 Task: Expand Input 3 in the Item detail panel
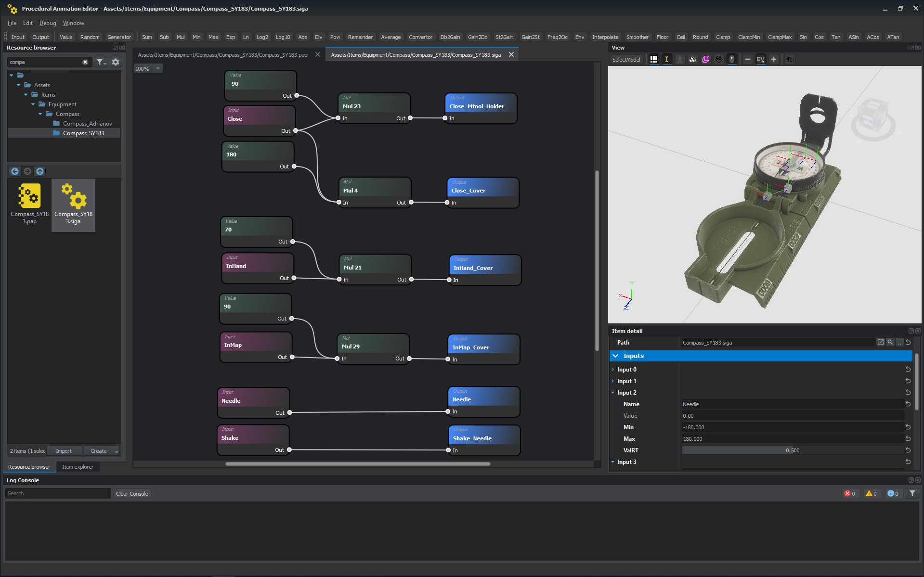[x=613, y=462]
